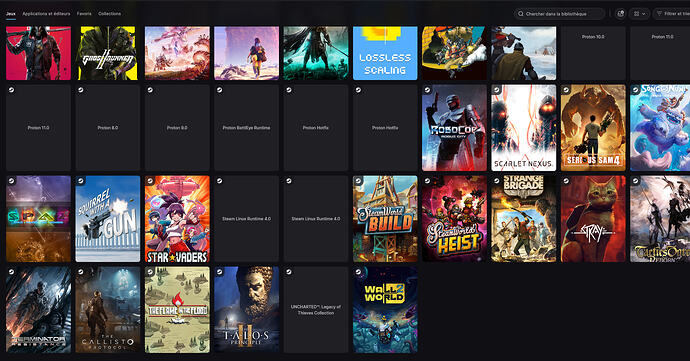Click the Steam badge on Wall World card
The image size is (690, 361).
pyautogui.click(x=358, y=272)
